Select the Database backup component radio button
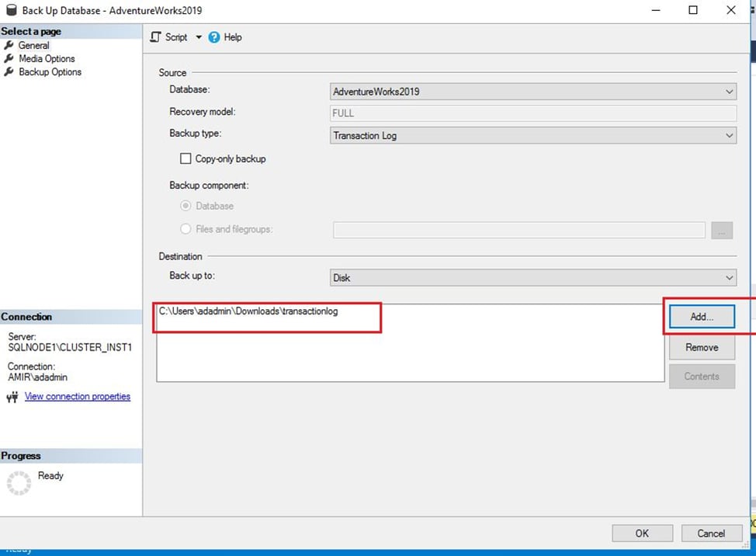The width and height of the screenshot is (756, 556). click(186, 206)
